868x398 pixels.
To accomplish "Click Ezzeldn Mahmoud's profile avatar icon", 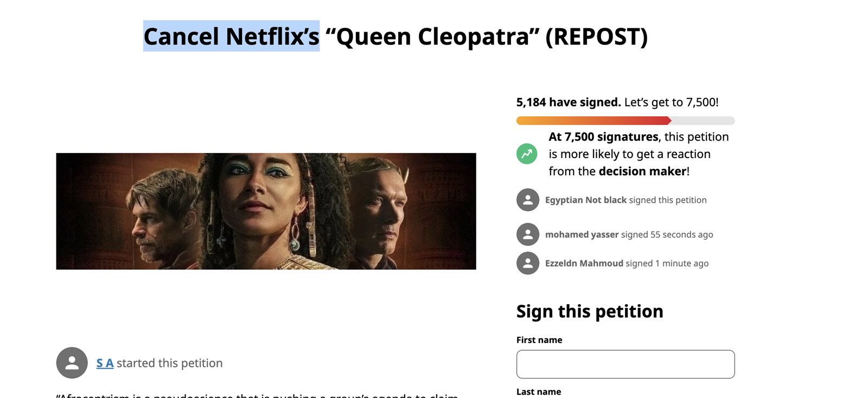I will click(x=528, y=263).
